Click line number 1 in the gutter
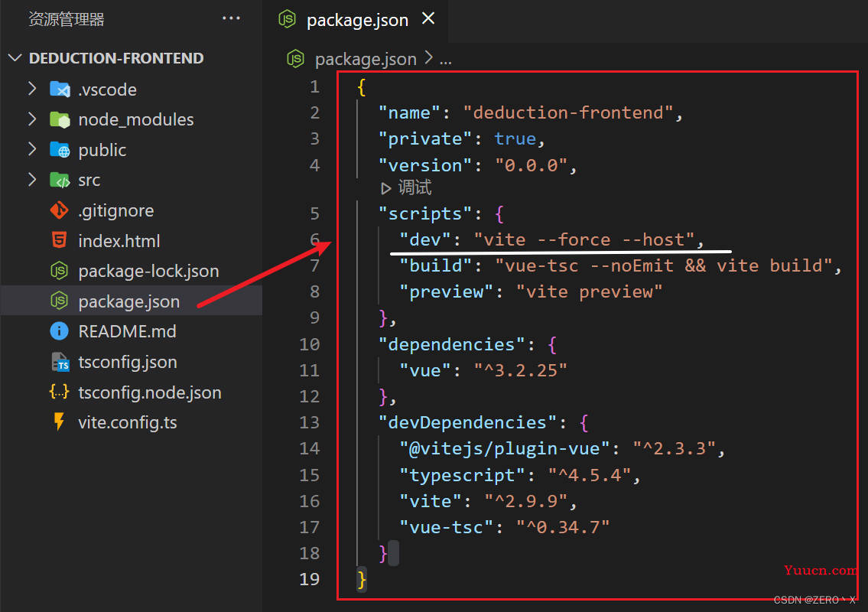Screen dimensions: 868x612 point(314,87)
